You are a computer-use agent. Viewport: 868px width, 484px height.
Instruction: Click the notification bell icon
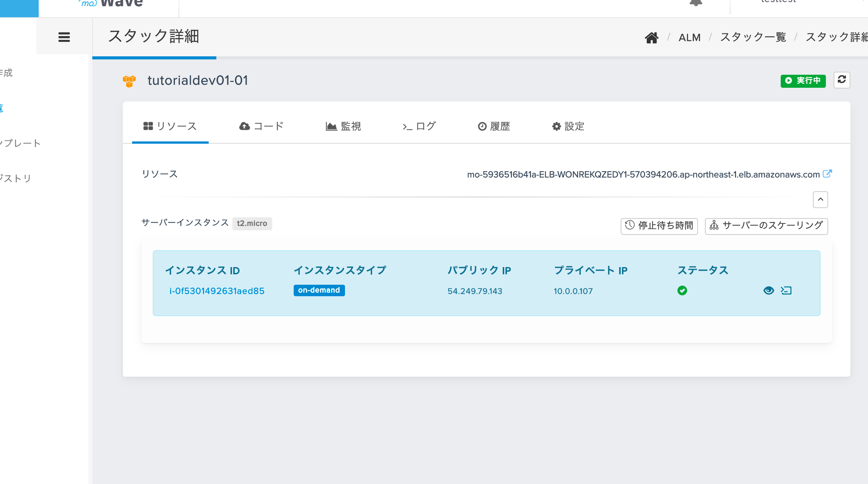[x=695, y=3]
